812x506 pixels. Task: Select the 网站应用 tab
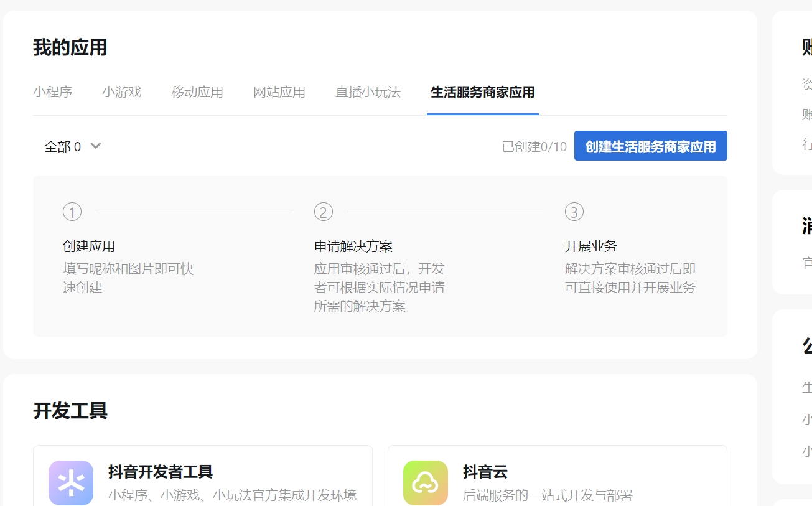[279, 92]
